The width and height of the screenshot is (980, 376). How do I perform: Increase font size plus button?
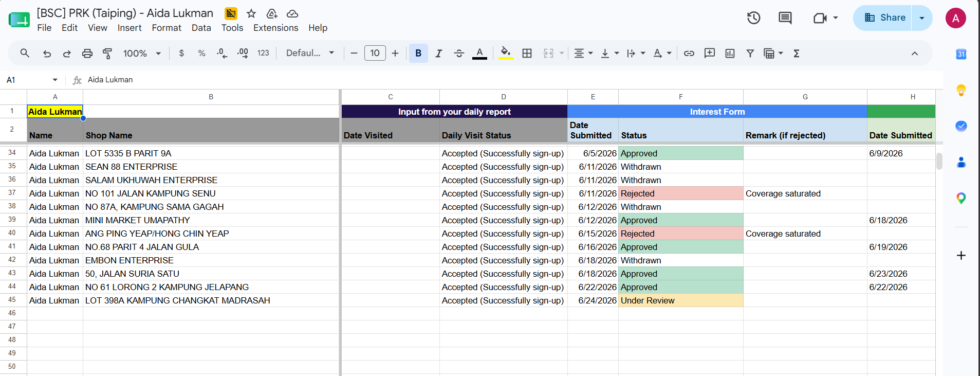tap(395, 53)
